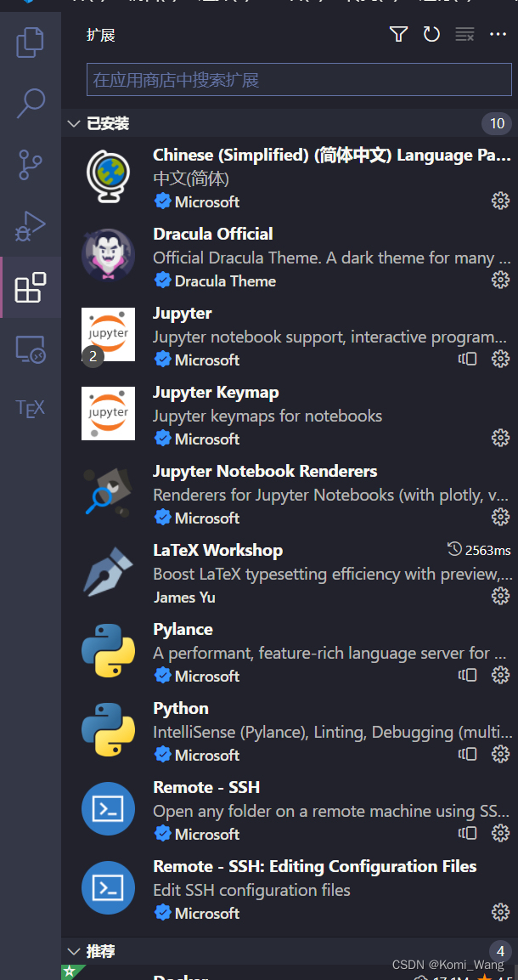The height and width of the screenshot is (980, 518).
Task: Click the remote sync icon on Python row
Action: point(467,755)
